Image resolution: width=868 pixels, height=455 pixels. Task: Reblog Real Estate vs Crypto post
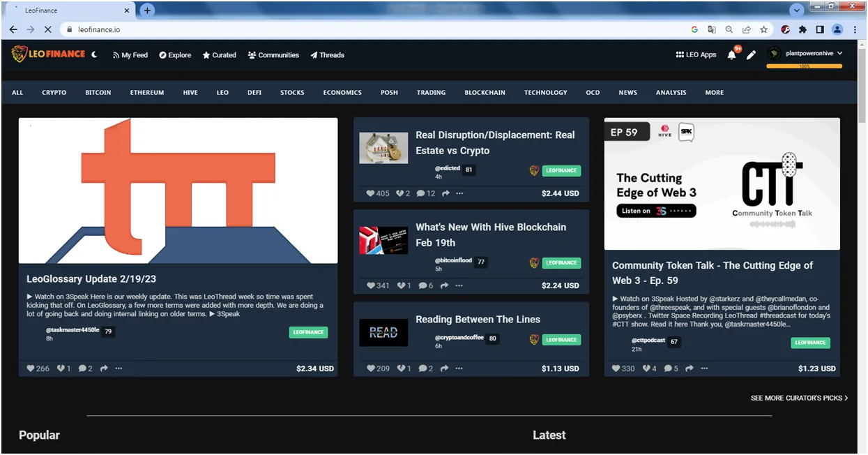(445, 193)
